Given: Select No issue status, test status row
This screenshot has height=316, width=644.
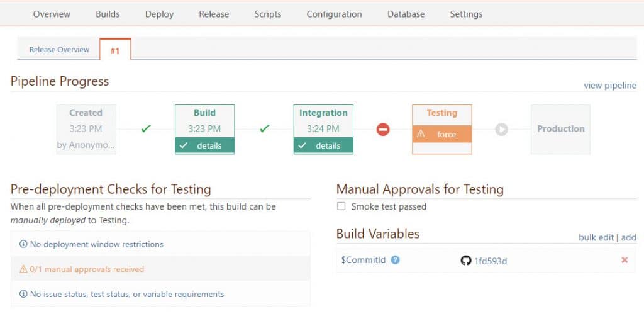Looking at the screenshot, I should tap(160, 294).
